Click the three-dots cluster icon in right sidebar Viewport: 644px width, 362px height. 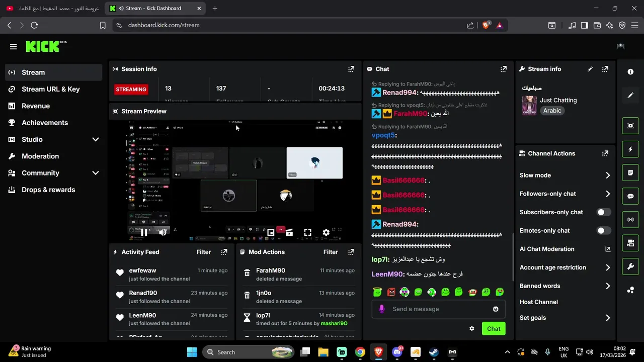[x=630, y=290]
